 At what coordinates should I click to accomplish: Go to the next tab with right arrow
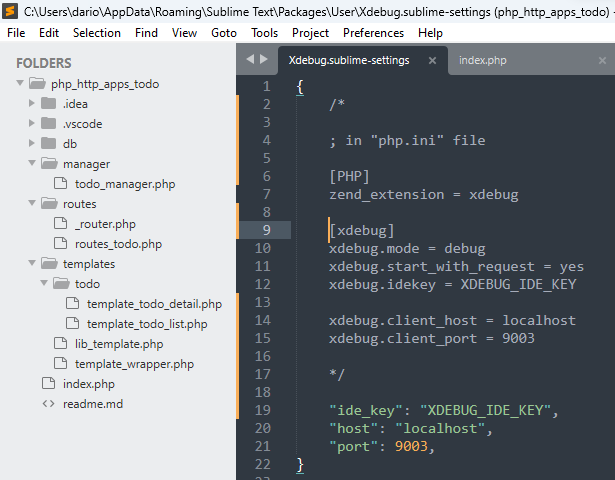pos(264,59)
